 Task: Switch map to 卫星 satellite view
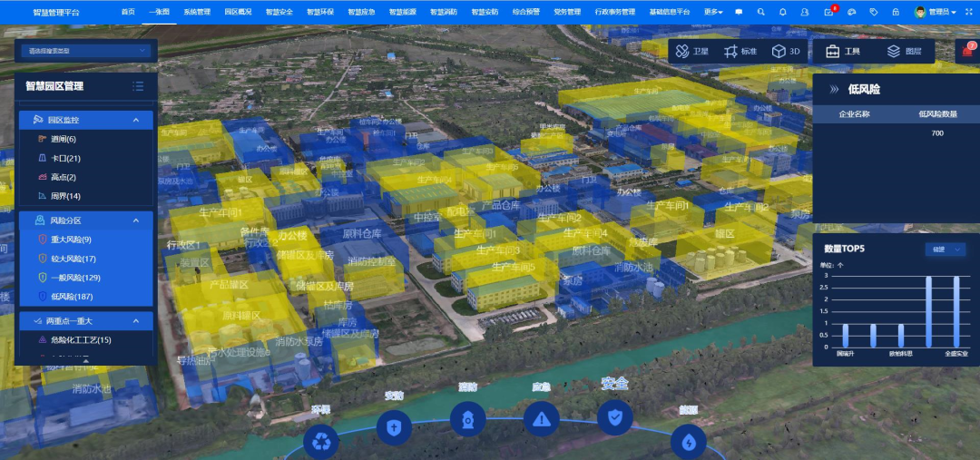(692, 51)
